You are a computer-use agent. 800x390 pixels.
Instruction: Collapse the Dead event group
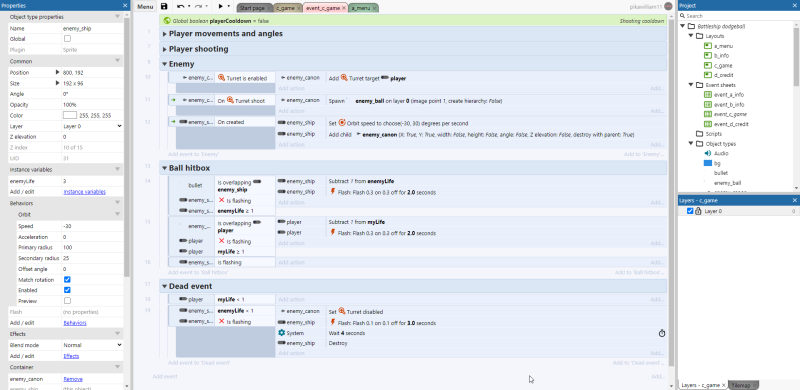(x=165, y=286)
